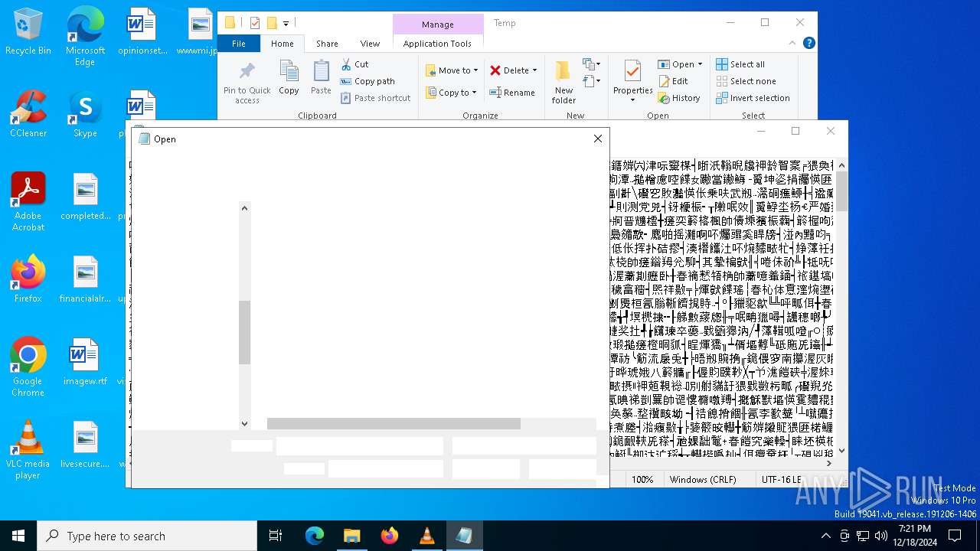Click the Copy icon in Explorer ribbon

point(289,78)
